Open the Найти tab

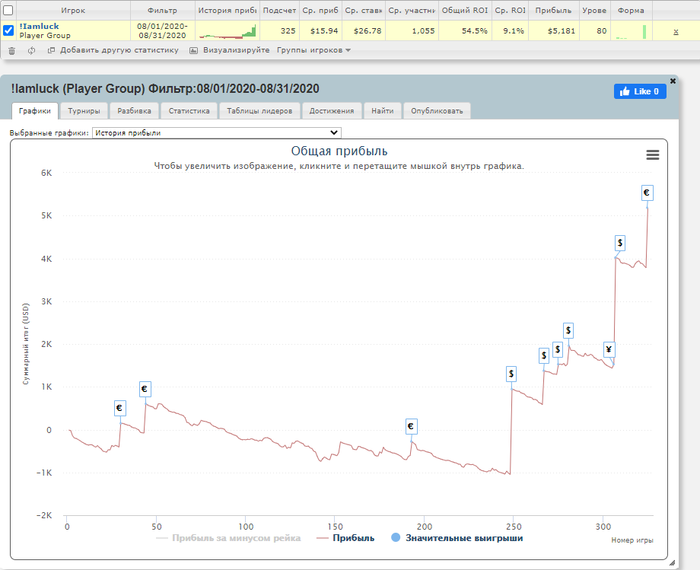click(x=383, y=111)
